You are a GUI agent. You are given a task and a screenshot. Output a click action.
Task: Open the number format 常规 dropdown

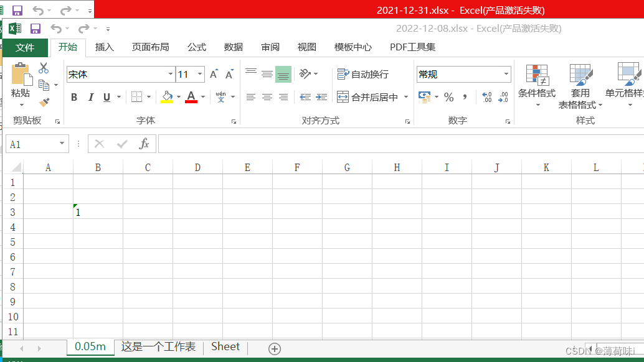pos(506,74)
